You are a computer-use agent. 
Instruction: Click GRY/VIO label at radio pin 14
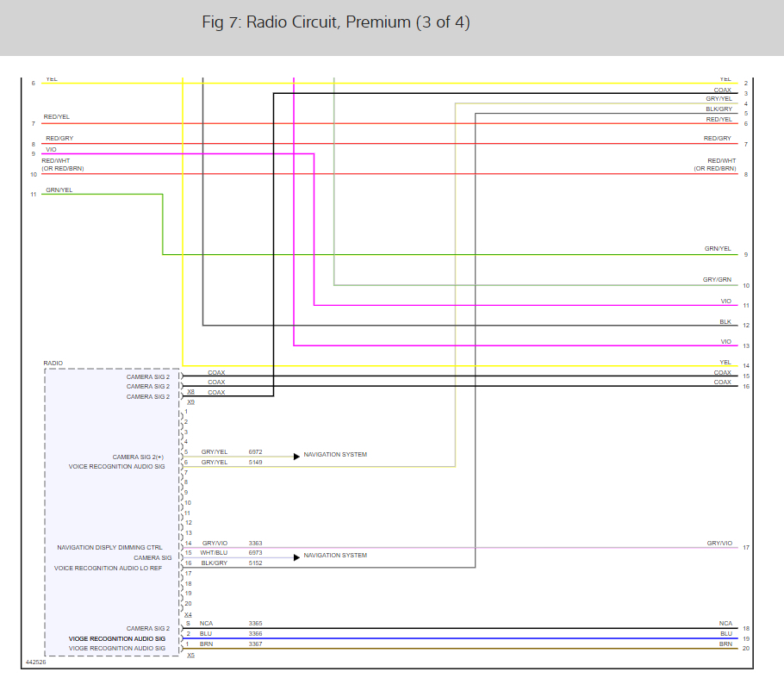[x=215, y=544]
